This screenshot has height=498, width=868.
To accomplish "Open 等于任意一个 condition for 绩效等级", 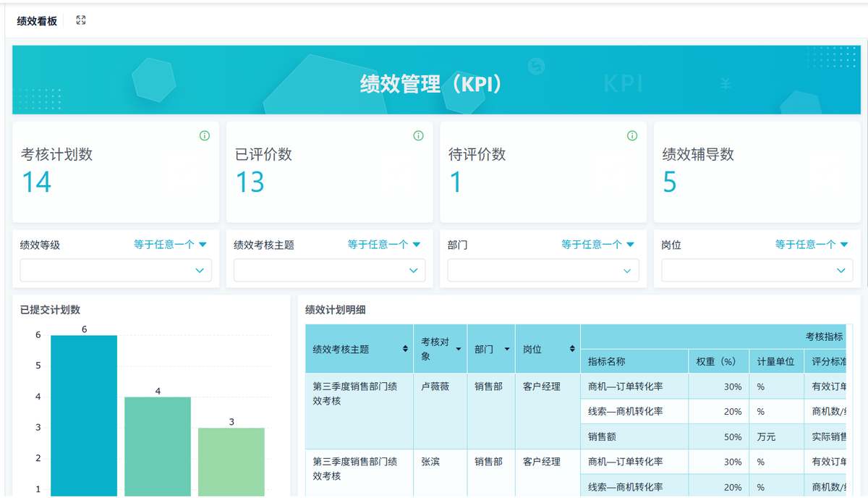I will pos(171,245).
